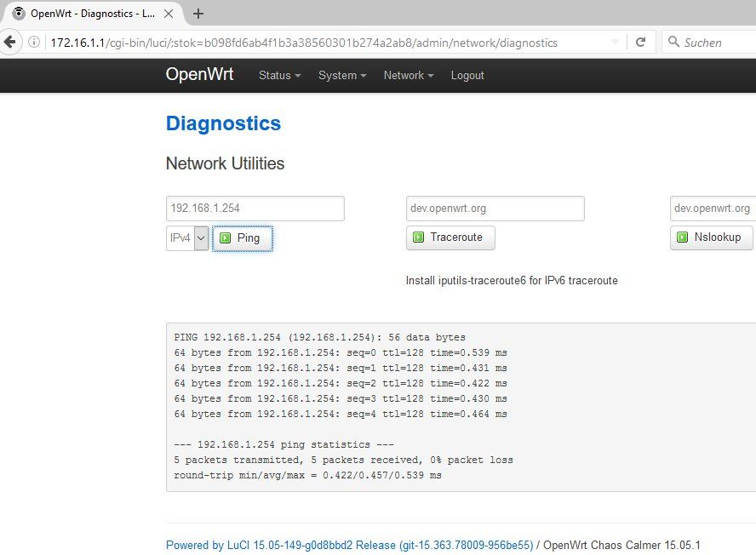Click the ping output line with seq=0
This screenshot has height=555, width=756.
[x=341, y=352]
